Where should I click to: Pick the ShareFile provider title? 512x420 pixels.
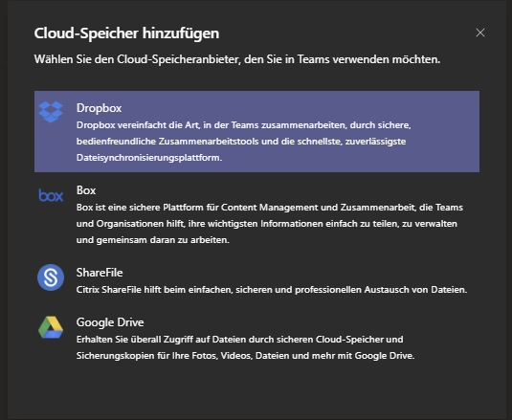click(100, 273)
